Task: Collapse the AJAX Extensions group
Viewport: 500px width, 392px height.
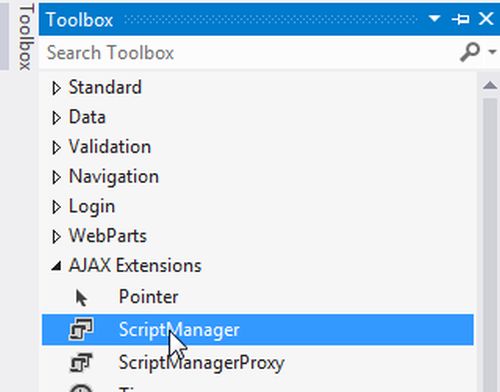Action: coord(56,266)
